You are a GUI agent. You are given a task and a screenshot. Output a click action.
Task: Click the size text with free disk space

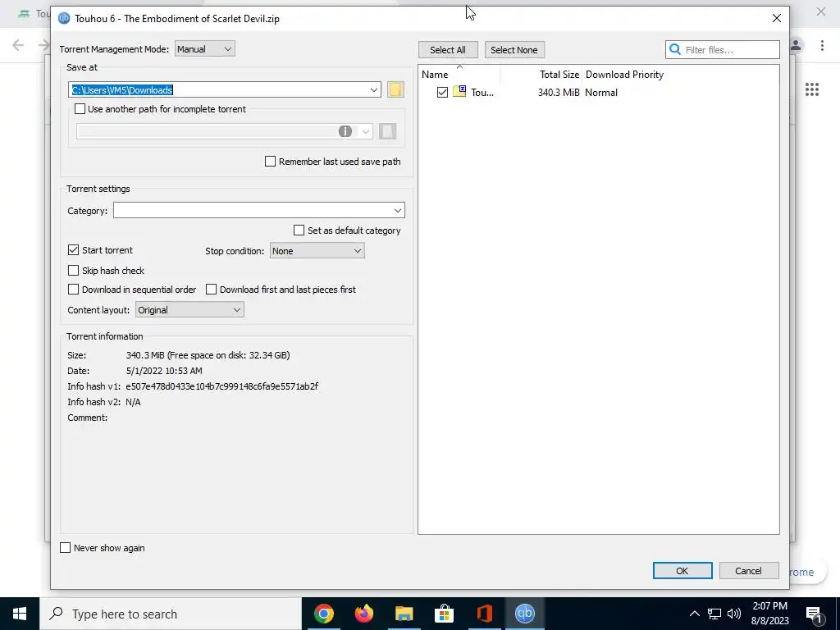[x=208, y=354]
